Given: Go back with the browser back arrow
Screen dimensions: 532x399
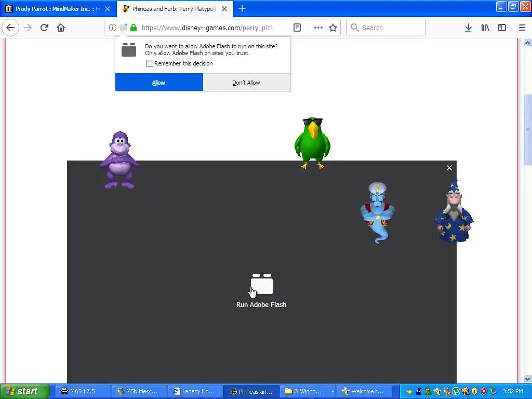Looking at the screenshot, I should (x=10, y=28).
